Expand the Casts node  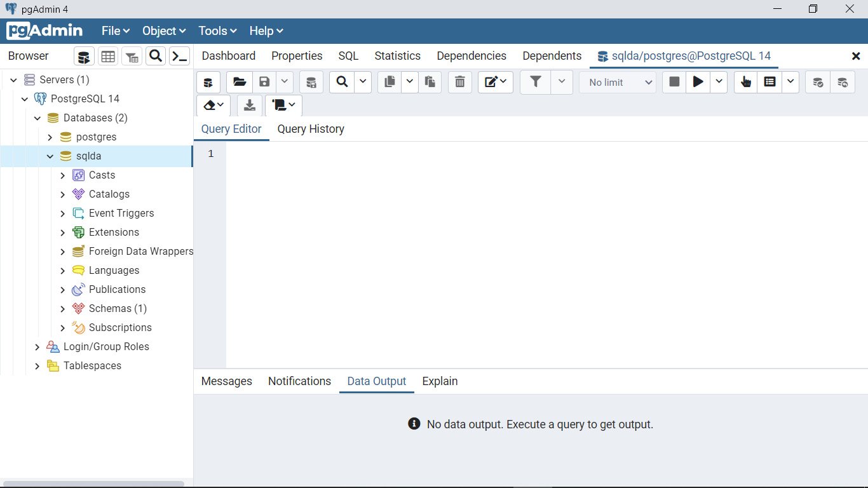pos(63,175)
